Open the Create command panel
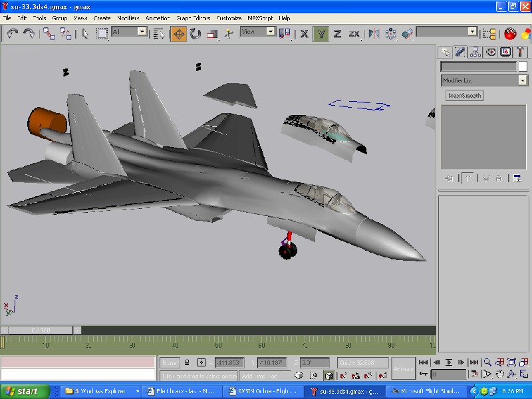This screenshot has width=532, height=399. (446, 52)
